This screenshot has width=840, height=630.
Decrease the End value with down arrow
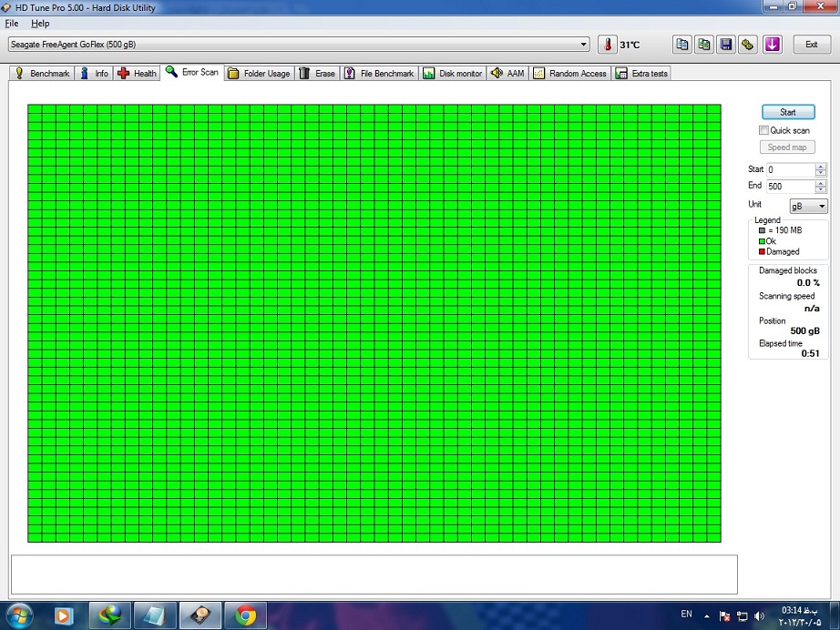[x=821, y=189]
